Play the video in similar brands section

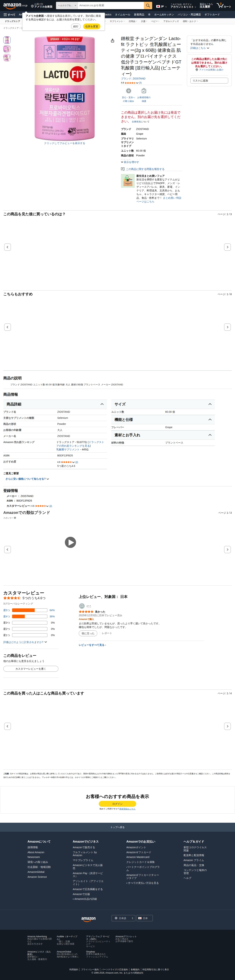(70, 542)
